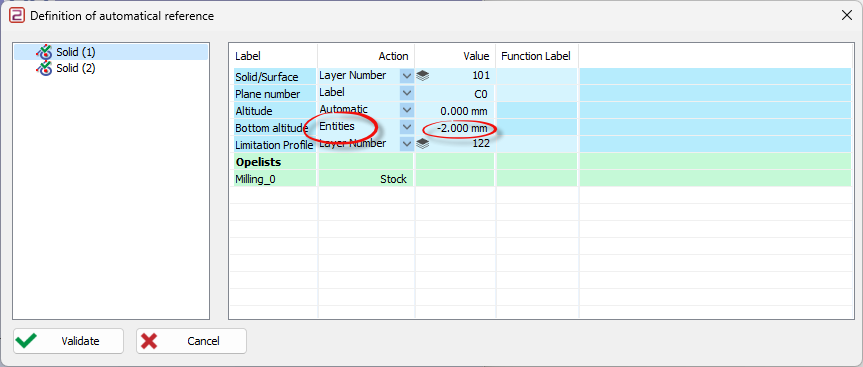Click the Altitude value 0.000 mm field
Viewport: 863px width, 367px height.
455,111
